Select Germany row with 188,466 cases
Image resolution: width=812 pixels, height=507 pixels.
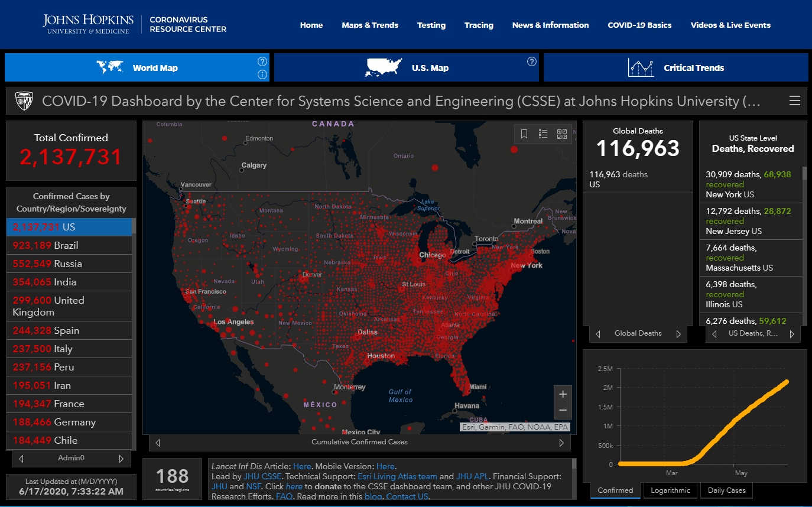69,422
